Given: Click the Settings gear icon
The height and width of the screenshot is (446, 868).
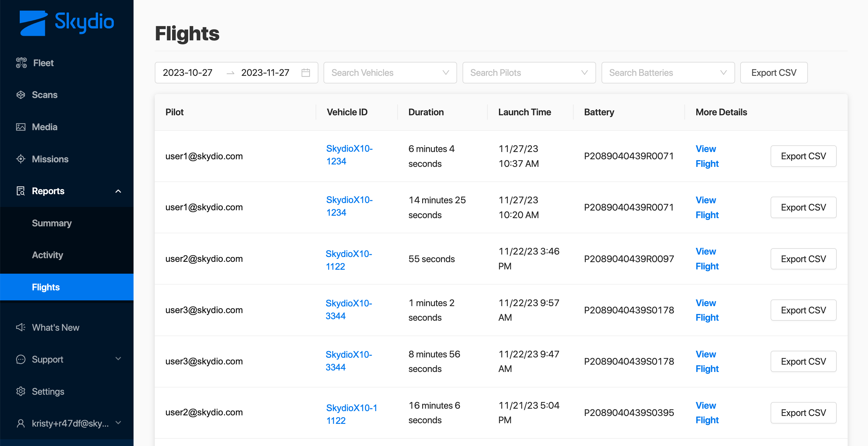Looking at the screenshot, I should (x=21, y=391).
